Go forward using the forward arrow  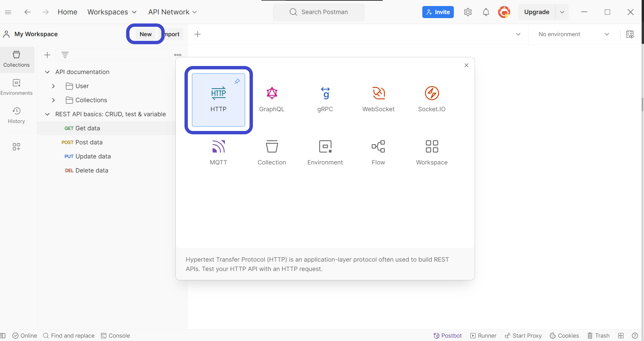46,12
